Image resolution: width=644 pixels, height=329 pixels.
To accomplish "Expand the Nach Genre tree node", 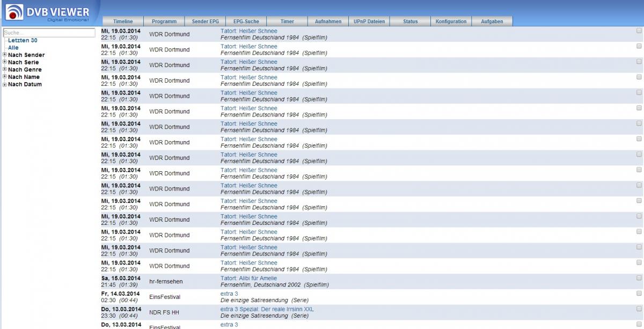I will pos(4,70).
